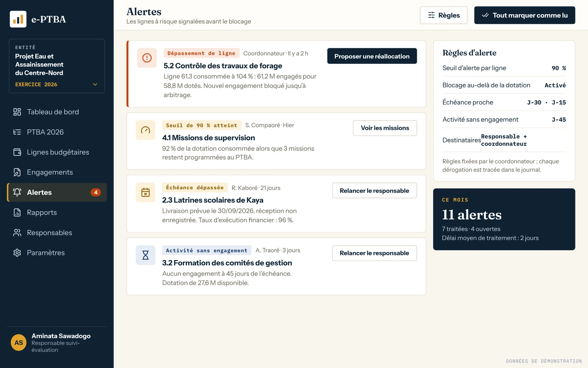Click the Responsables people icon
588x368 pixels.
pos(17,233)
